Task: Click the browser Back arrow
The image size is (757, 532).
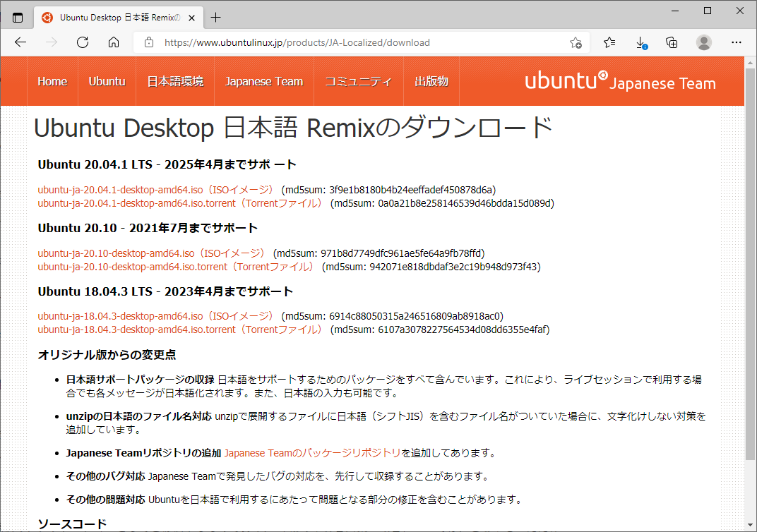Action: [x=20, y=42]
